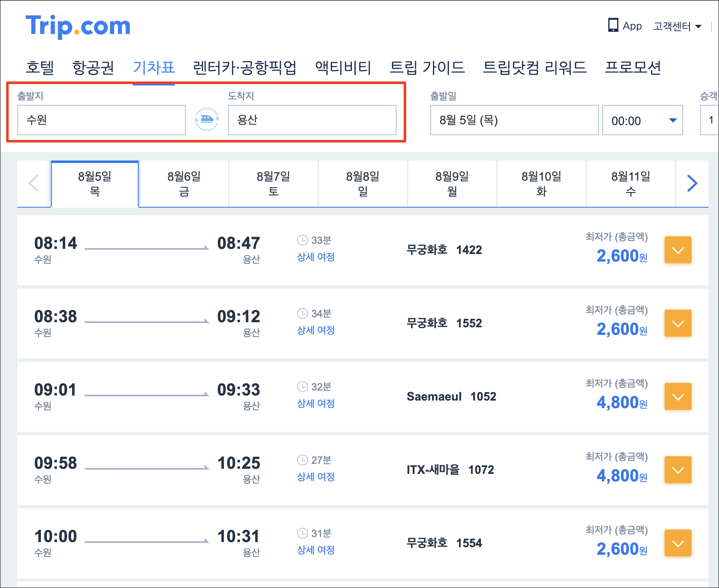Screen dimensions: 719x588
Task: Click the 08:38 departure time
Action: [56, 316]
